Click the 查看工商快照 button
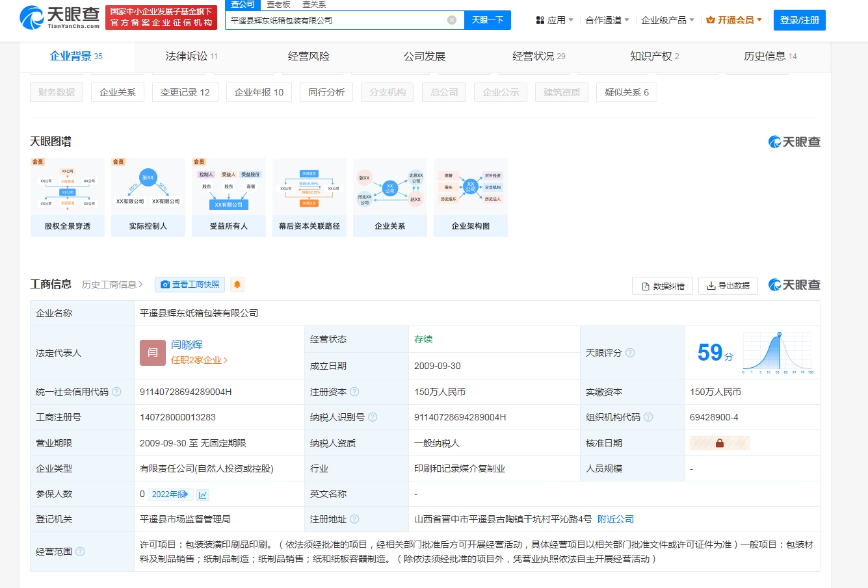Image resolution: width=868 pixels, height=588 pixels. click(x=190, y=285)
